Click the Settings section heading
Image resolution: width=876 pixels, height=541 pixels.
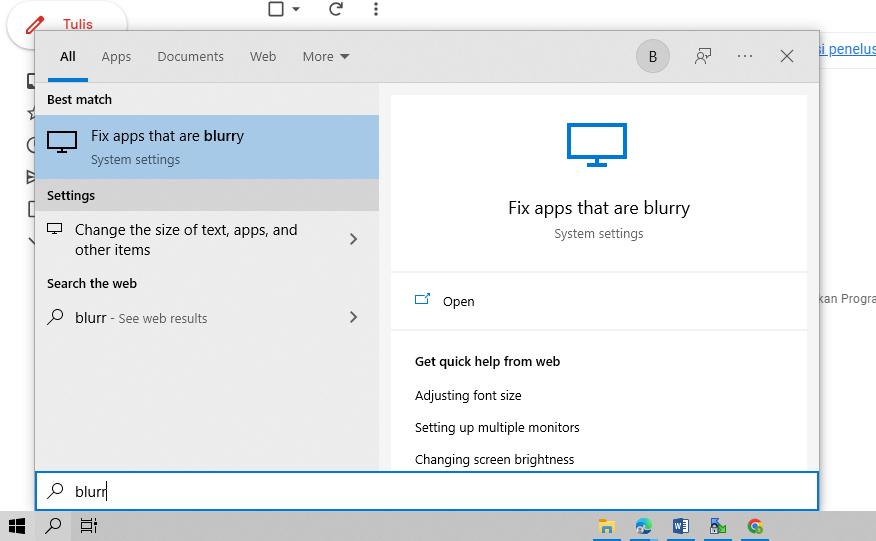tap(71, 196)
